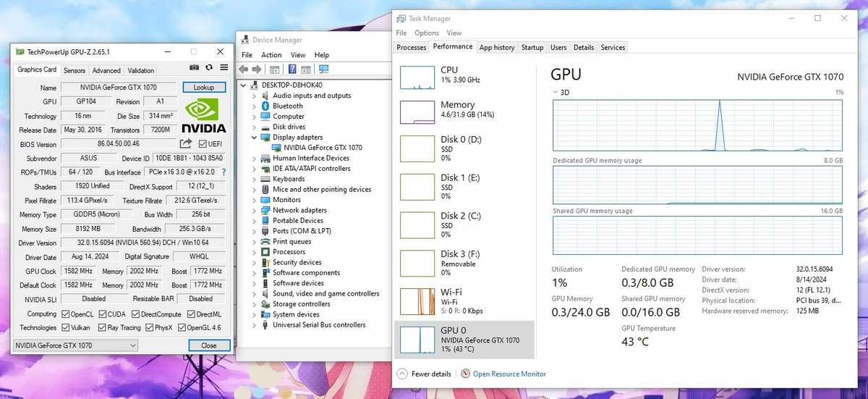The width and height of the screenshot is (868, 399).
Task: Click the NVIDIA logo in GPU-Z
Action: (x=205, y=116)
